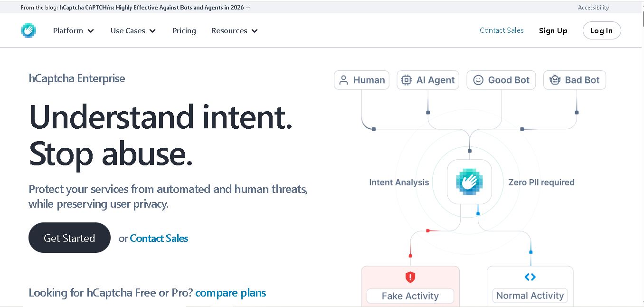This screenshot has width=644, height=307.
Task: Click the AI Agent label text
Action: coord(436,80)
